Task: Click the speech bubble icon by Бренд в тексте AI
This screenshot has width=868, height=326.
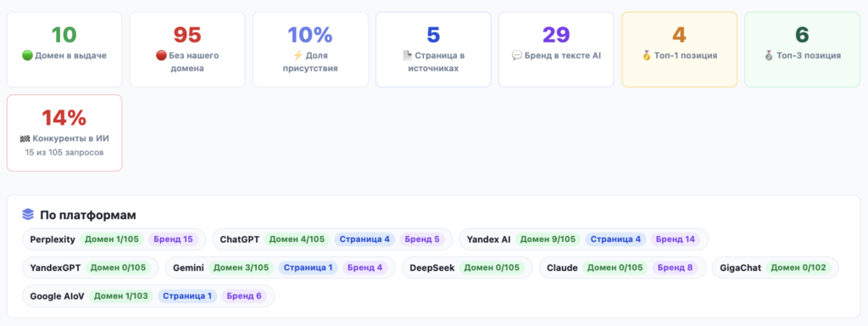Action: (x=517, y=55)
